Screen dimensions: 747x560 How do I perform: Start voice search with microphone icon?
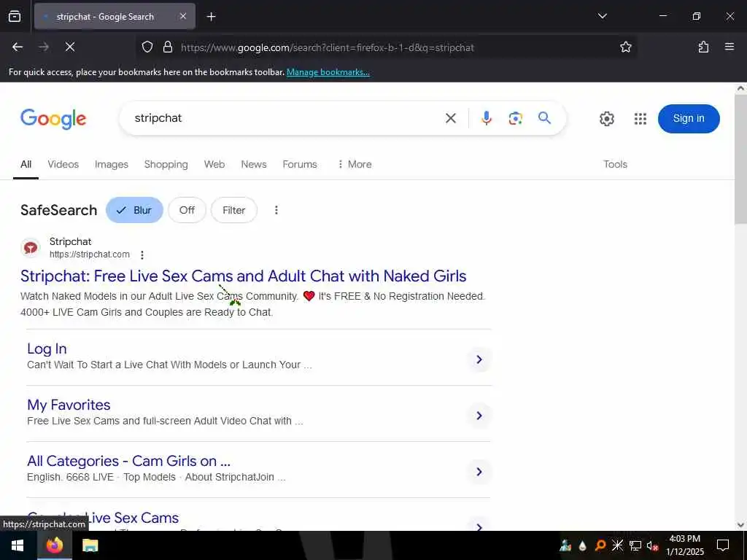pos(486,118)
